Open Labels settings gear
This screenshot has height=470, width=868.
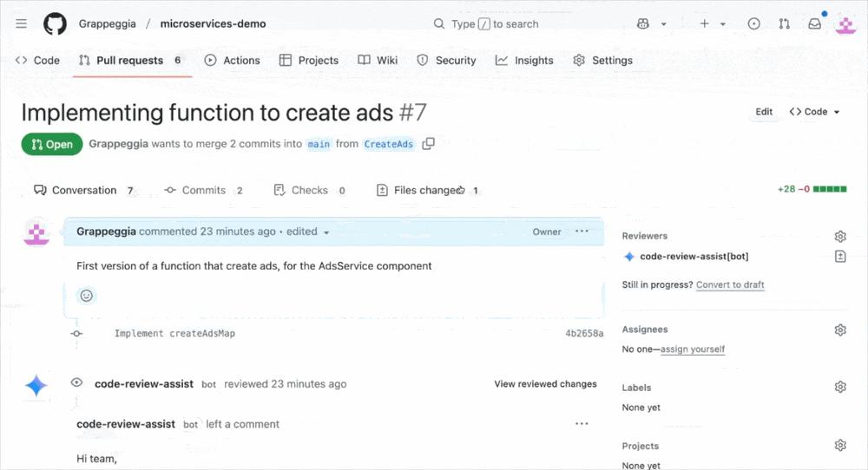tap(839, 388)
